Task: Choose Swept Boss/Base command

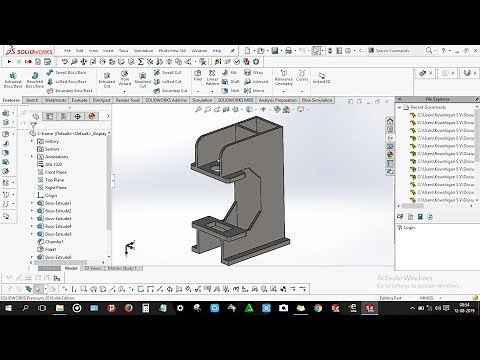Action: [66, 72]
